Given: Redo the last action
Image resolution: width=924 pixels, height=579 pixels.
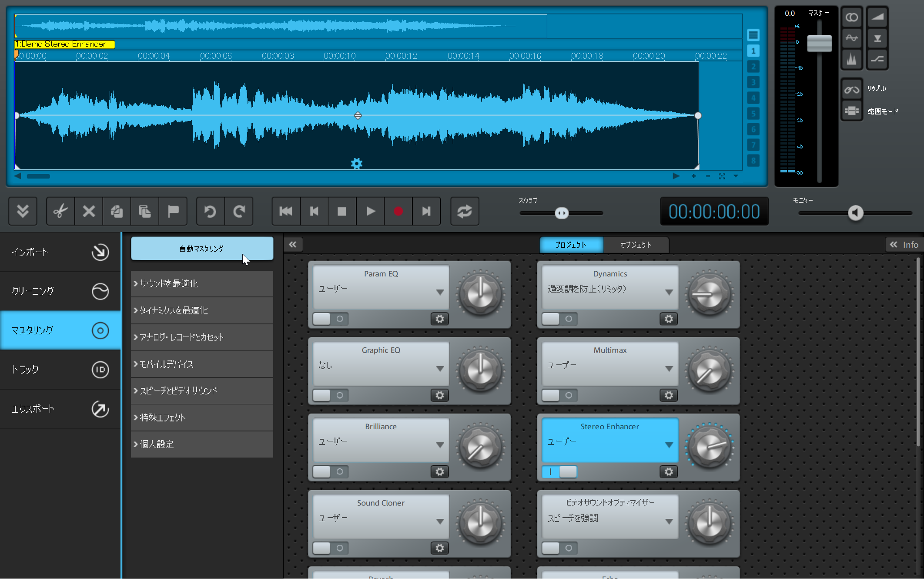Looking at the screenshot, I should [239, 212].
